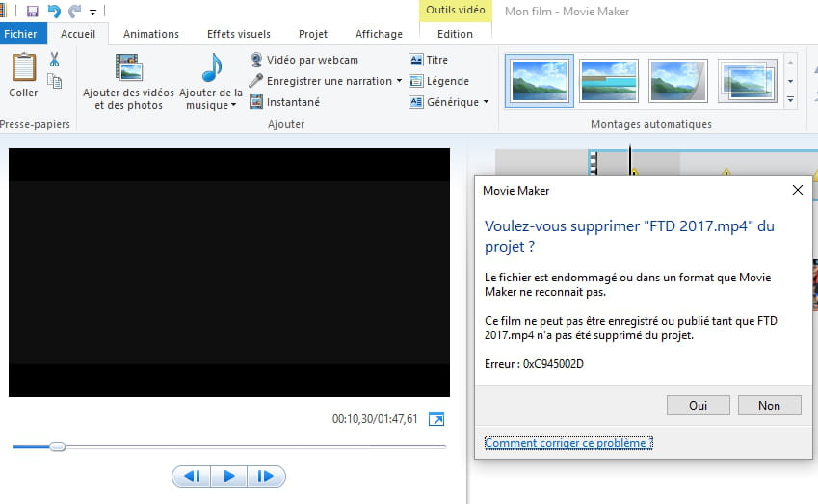The width and height of the screenshot is (818, 504).
Task: Step to previous frame
Action: point(192,476)
